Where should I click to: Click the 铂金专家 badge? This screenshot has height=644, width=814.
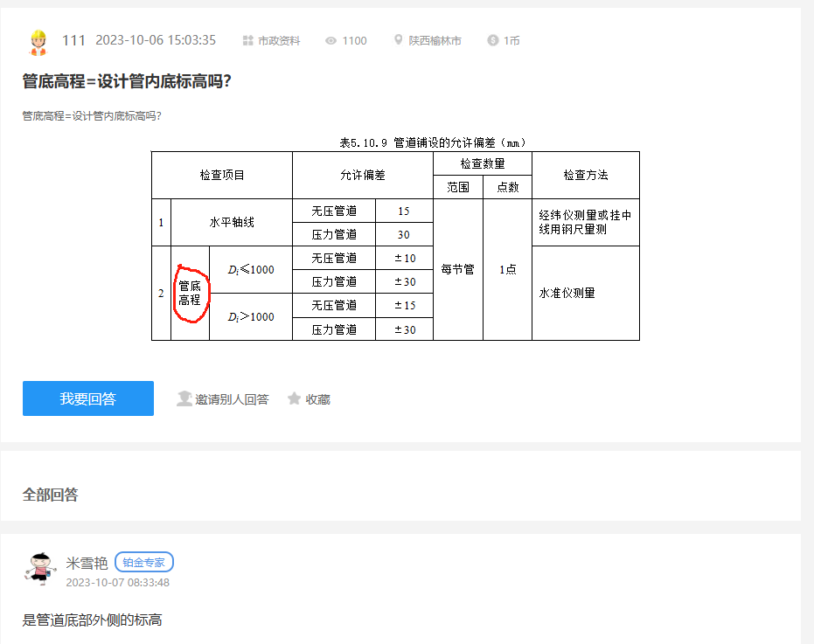click(x=144, y=562)
